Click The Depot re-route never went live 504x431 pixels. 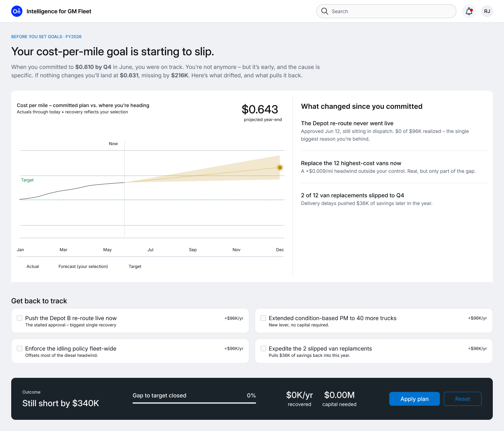click(x=347, y=123)
